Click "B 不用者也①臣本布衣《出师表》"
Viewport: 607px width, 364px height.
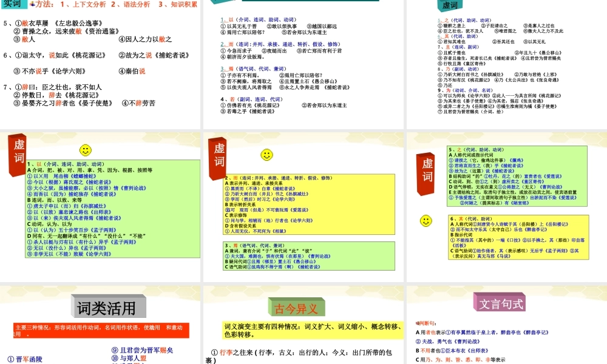452,351
